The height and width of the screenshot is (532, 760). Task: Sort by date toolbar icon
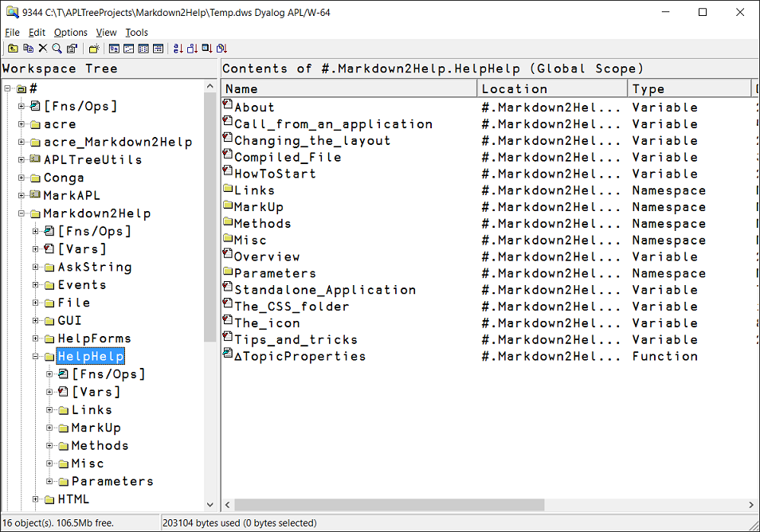pyautogui.click(x=221, y=49)
